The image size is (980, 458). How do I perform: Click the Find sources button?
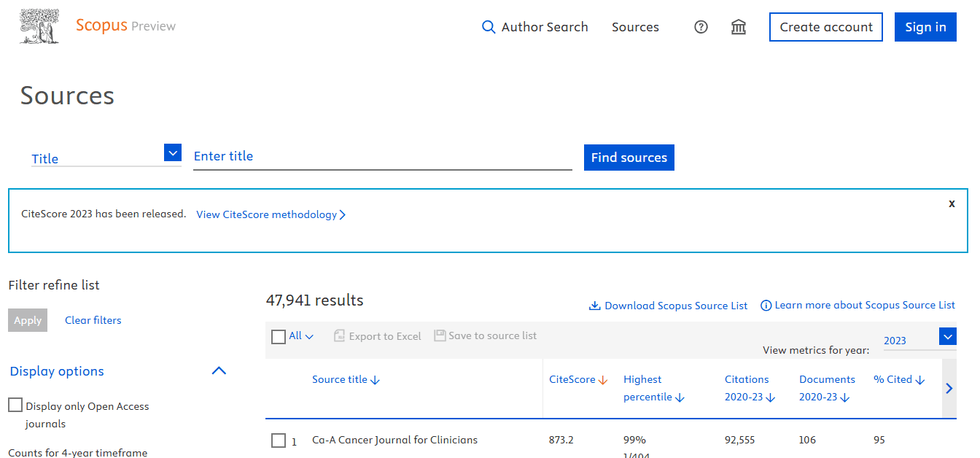tap(629, 157)
